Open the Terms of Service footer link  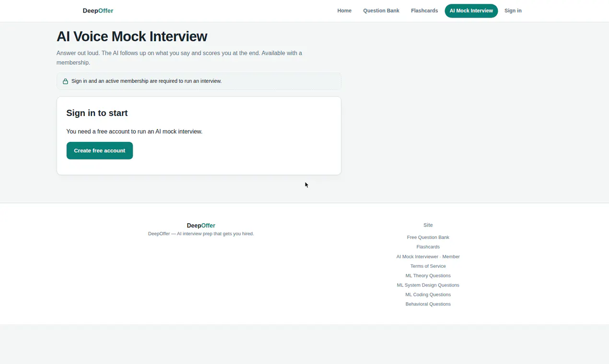tap(428, 266)
